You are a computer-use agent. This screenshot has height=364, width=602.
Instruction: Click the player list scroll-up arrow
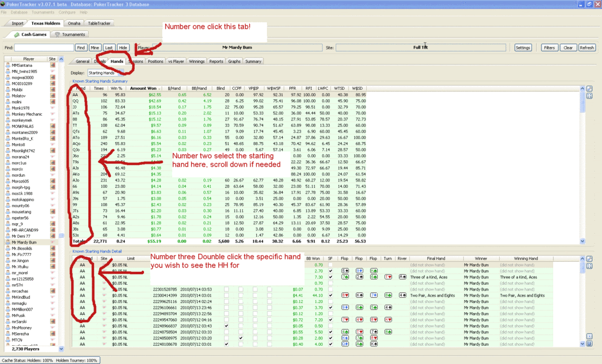tap(61, 59)
